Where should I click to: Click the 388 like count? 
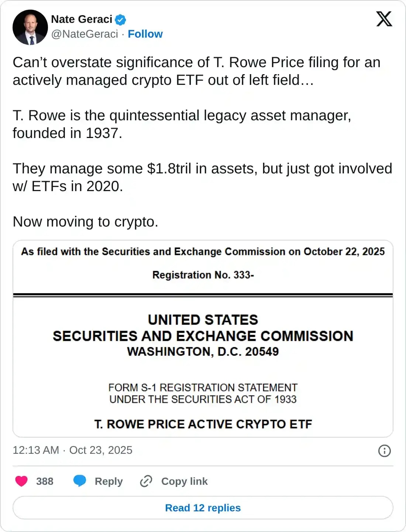pyautogui.click(x=44, y=481)
